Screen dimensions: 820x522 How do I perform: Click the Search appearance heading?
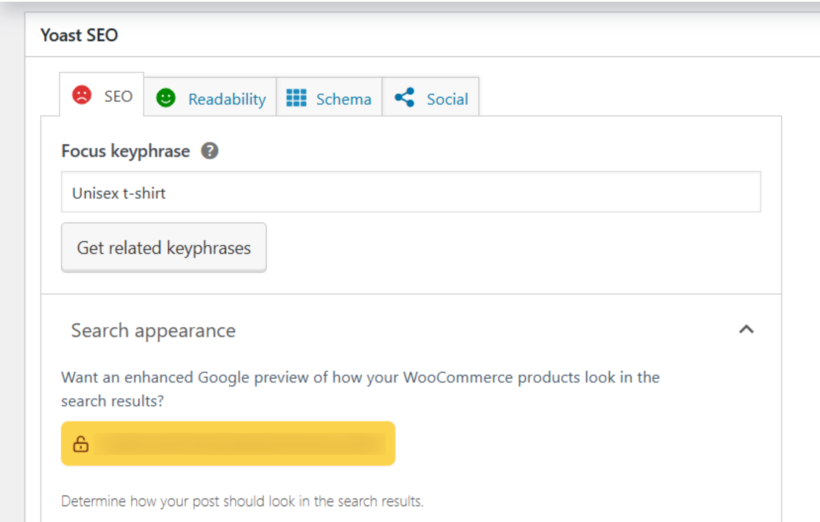[x=153, y=331]
